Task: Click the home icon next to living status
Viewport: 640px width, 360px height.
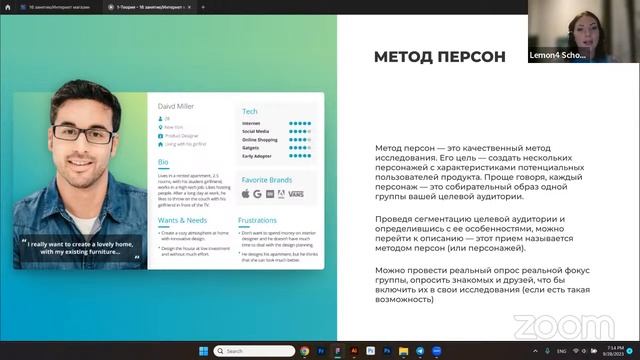Action: coord(160,144)
